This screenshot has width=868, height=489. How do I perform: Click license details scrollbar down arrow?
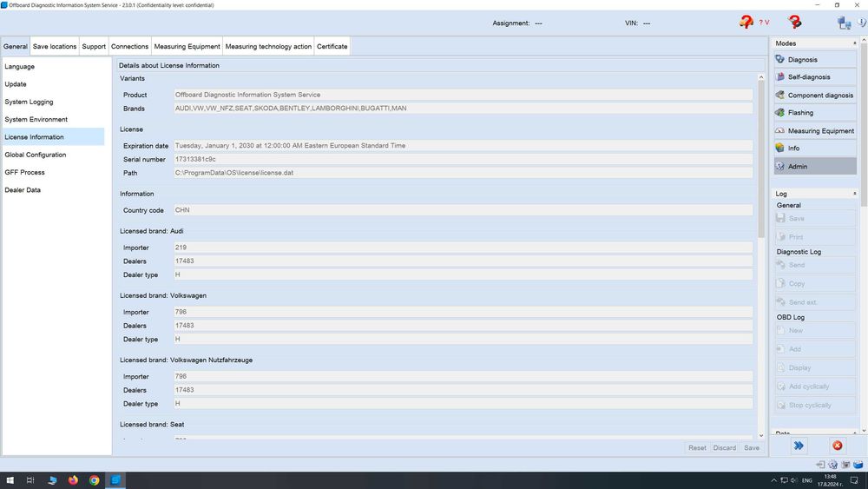pos(760,435)
